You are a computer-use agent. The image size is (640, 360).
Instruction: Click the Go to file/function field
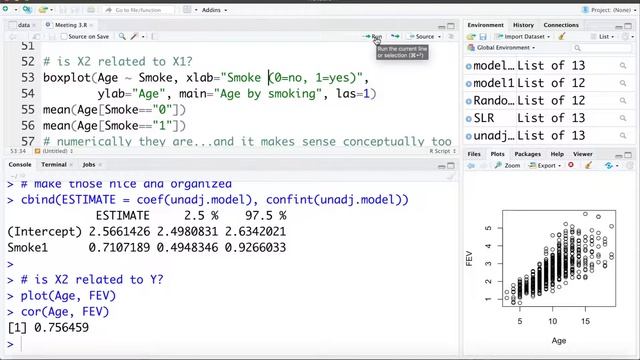click(138, 10)
